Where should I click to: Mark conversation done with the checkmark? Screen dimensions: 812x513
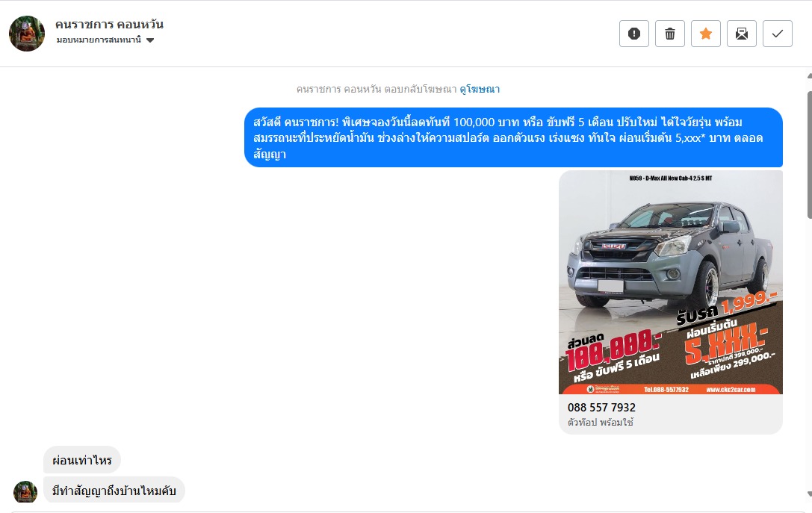(778, 34)
